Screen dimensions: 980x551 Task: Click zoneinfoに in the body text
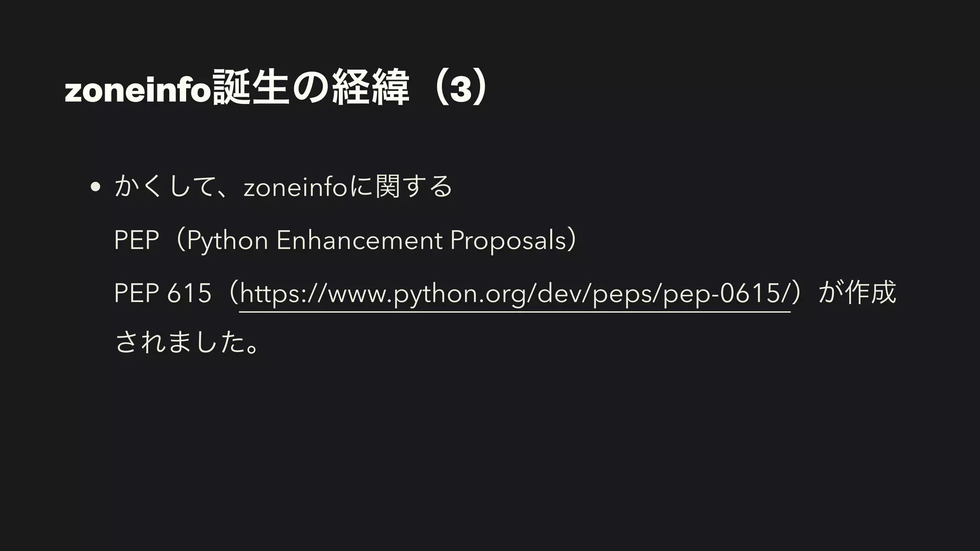[308, 187]
